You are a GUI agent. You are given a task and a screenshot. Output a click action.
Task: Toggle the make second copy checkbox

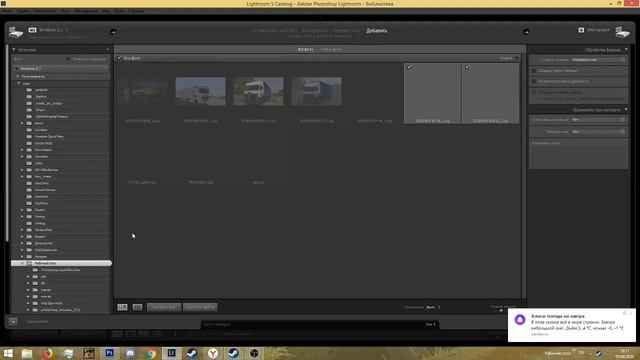tap(533, 92)
